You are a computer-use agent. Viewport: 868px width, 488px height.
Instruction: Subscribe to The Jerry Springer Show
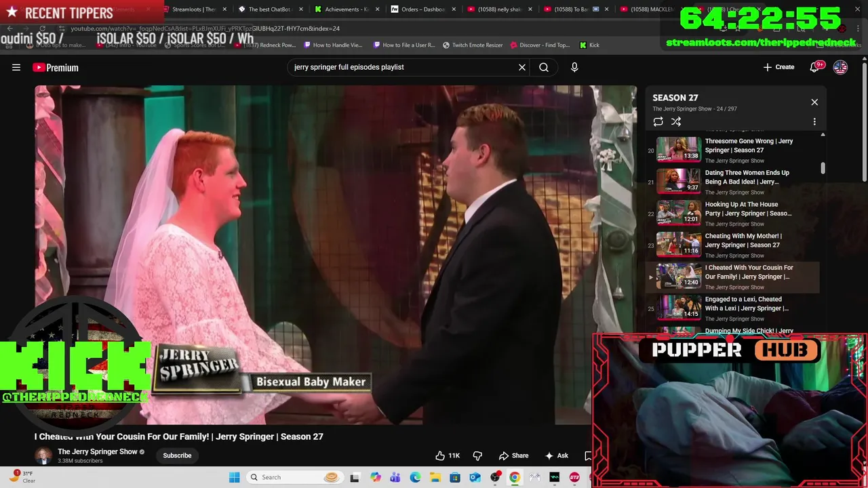[177, 455]
